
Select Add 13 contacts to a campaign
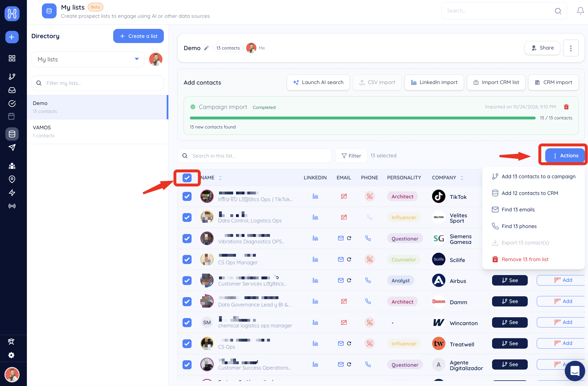[534, 177]
